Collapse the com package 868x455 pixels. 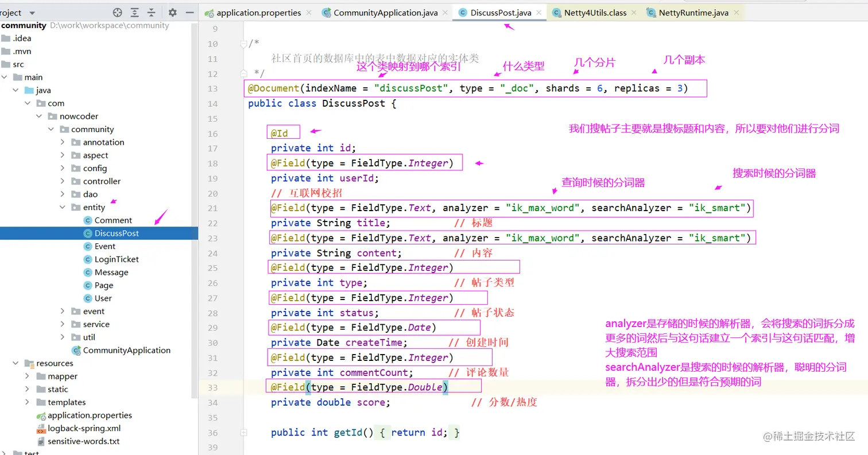coord(28,103)
